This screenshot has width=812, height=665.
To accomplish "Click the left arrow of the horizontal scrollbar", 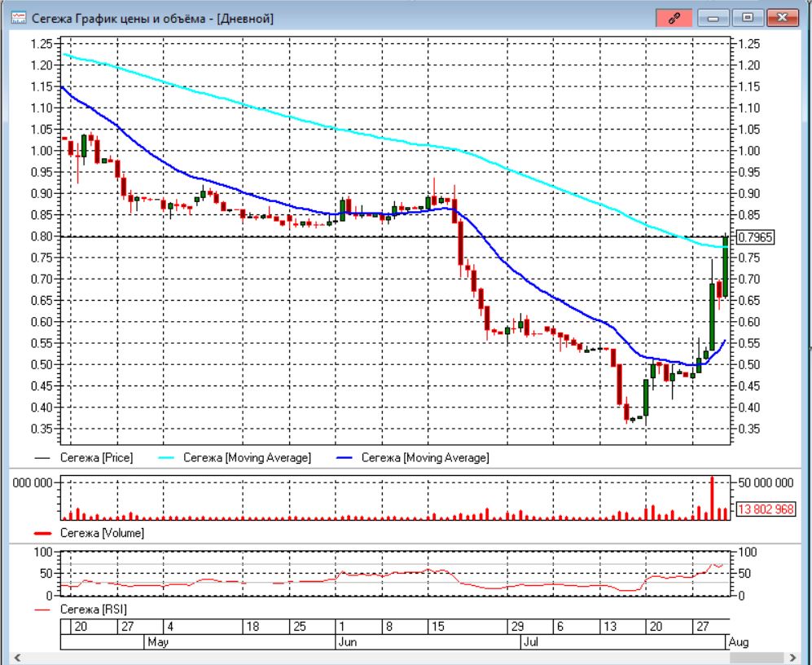I will [17, 658].
